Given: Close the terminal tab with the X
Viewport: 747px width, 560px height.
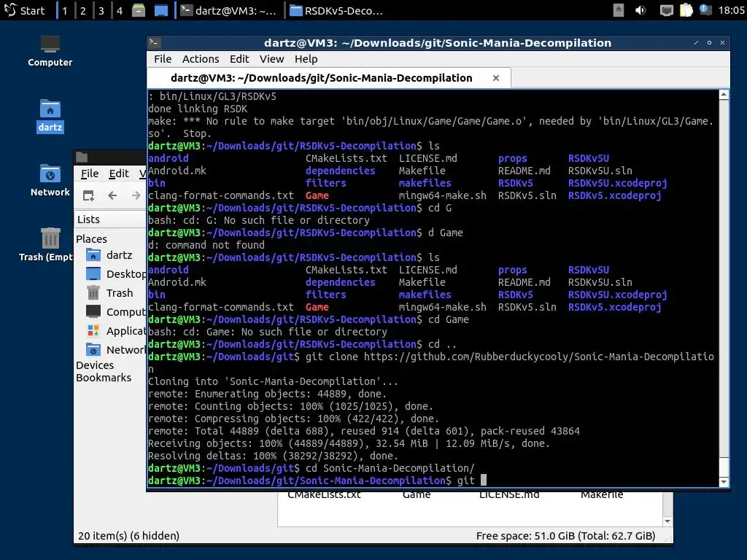Looking at the screenshot, I should pyautogui.click(x=496, y=78).
